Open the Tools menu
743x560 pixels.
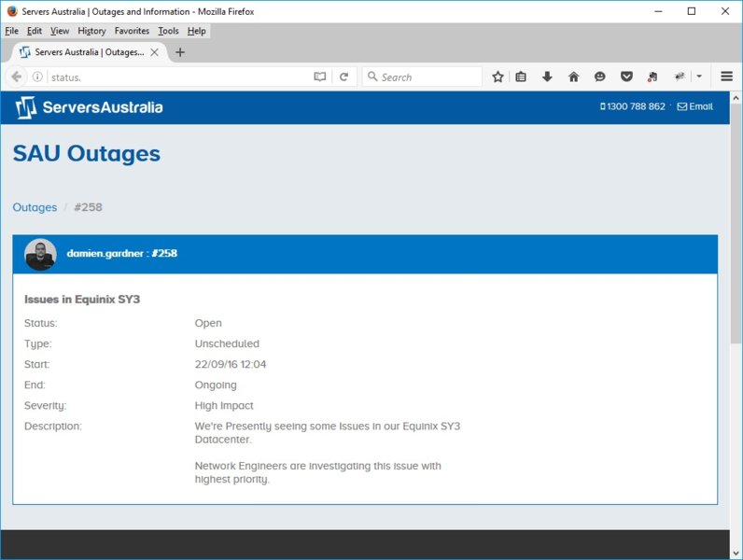(x=168, y=31)
